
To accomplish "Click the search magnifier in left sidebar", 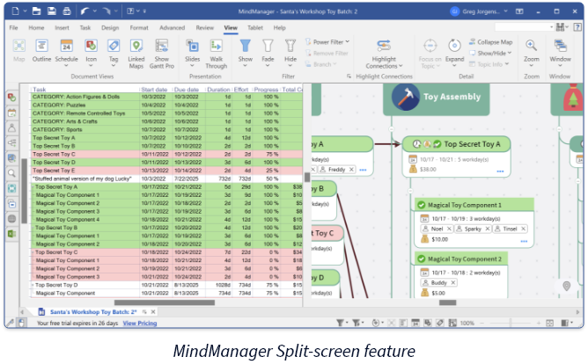I will click(x=12, y=173).
